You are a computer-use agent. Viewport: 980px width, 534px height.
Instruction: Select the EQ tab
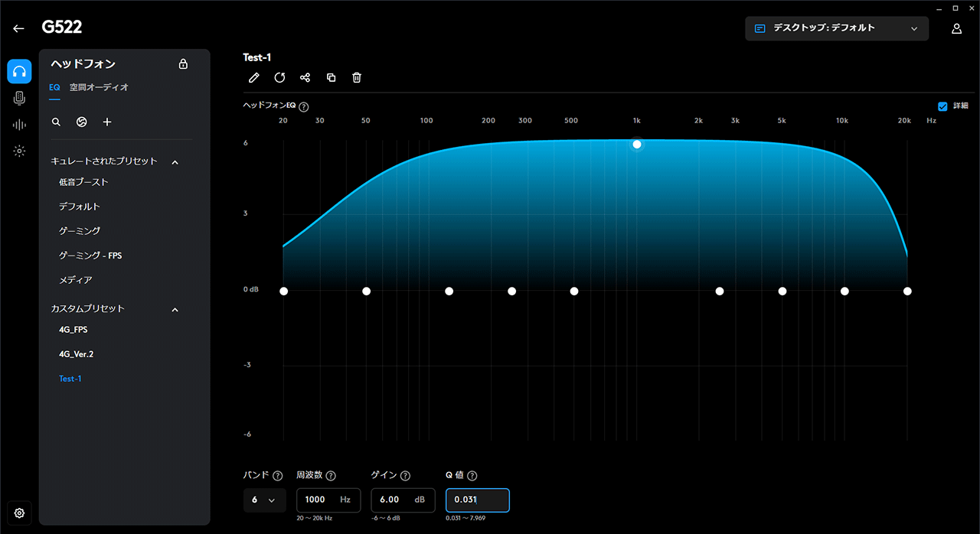tap(55, 87)
